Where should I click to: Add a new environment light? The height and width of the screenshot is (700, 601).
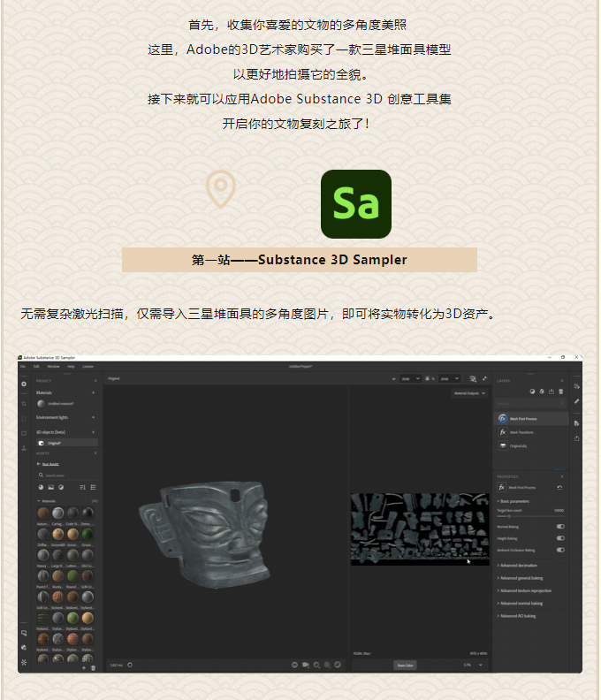pyautogui.click(x=94, y=417)
